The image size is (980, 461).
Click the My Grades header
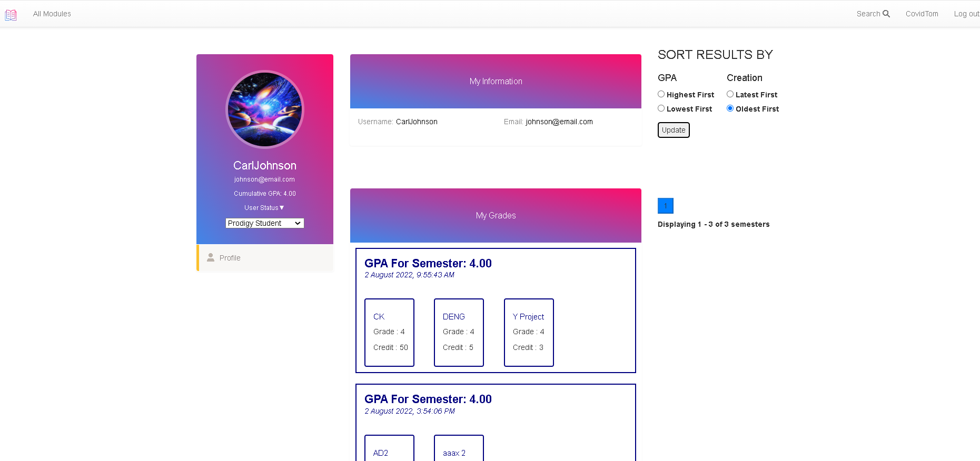pos(496,215)
